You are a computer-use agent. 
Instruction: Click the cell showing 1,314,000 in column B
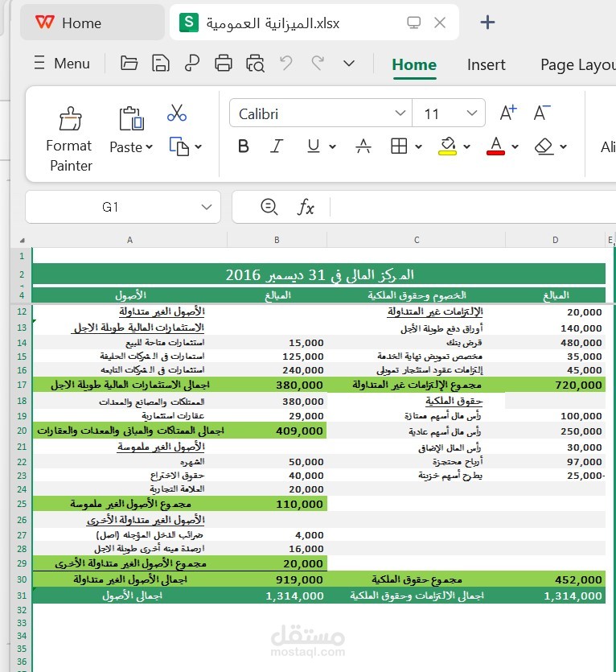pyautogui.click(x=277, y=596)
